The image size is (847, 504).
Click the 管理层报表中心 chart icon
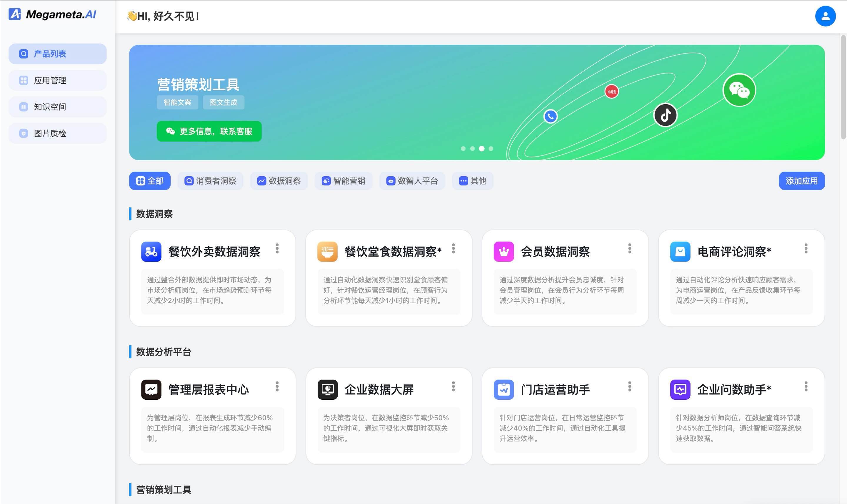pos(151,390)
